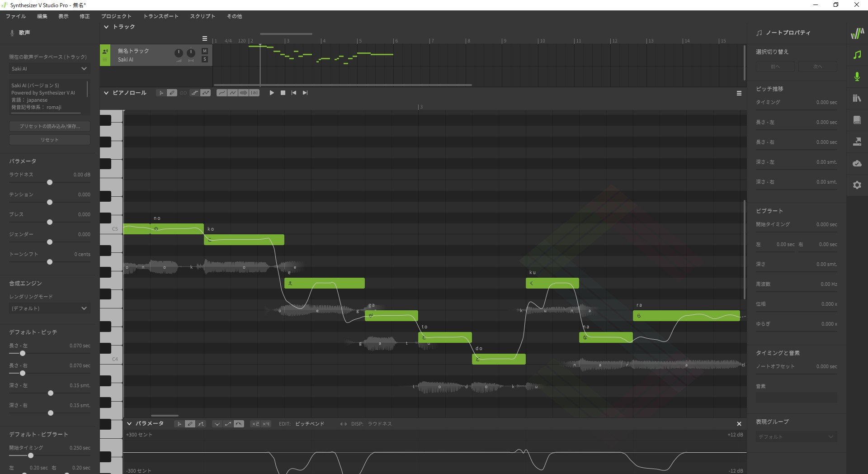Click プリセットの読み込み/保存 button
Viewport: 868px width, 474px height.
[x=49, y=126]
